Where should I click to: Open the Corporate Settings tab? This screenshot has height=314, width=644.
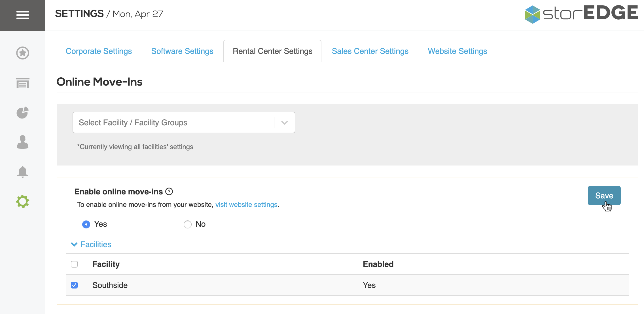click(99, 51)
